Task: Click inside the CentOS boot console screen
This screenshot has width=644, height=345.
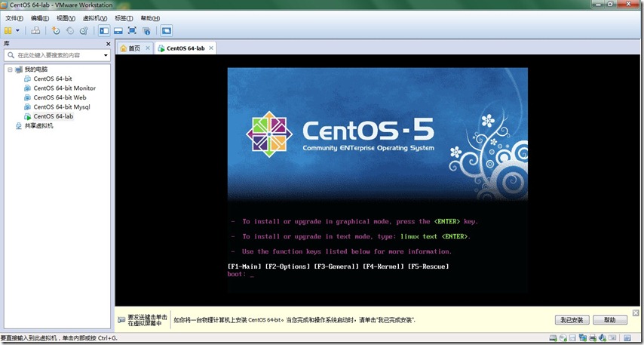Action: [x=378, y=180]
